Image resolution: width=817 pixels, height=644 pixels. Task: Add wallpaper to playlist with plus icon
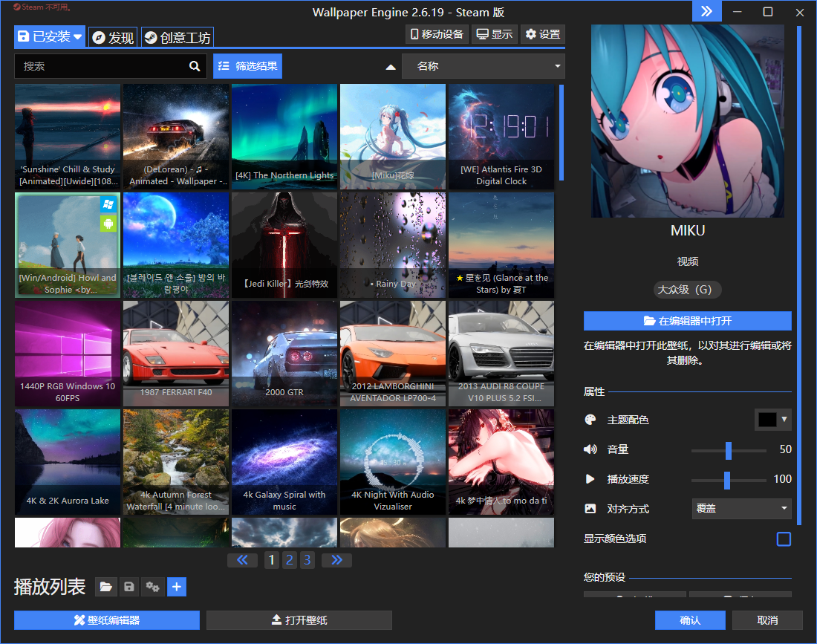[177, 587]
